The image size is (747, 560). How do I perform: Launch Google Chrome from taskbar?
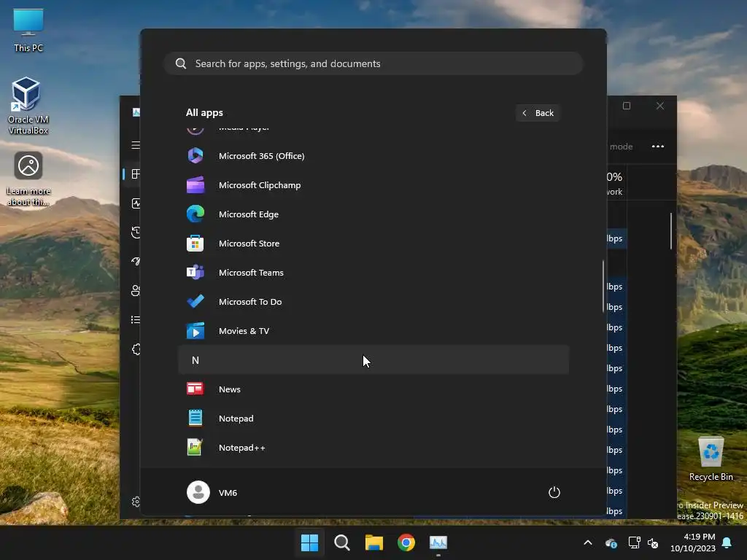(x=406, y=542)
